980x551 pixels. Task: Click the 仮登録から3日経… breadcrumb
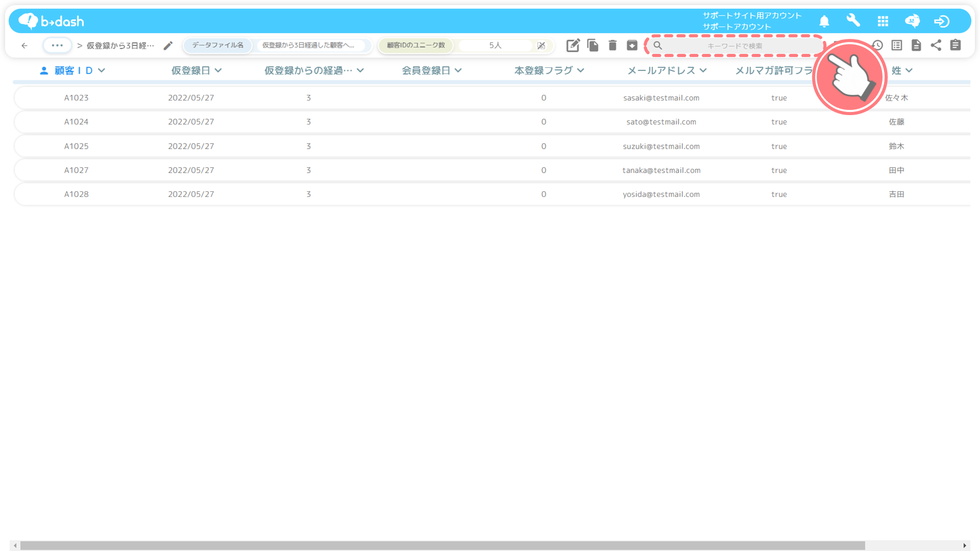(120, 46)
